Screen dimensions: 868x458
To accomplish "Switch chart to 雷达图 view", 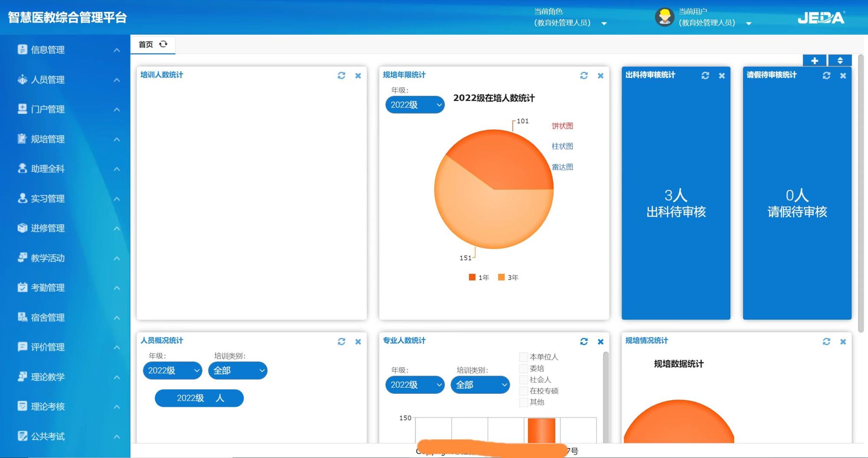I will click(x=562, y=167).
